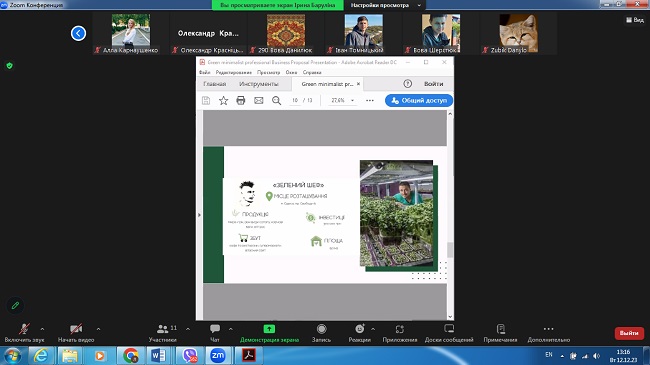650x365 pixels.
Task: Open the 27,6% zoom level dropdown
Action: [342, 100]
